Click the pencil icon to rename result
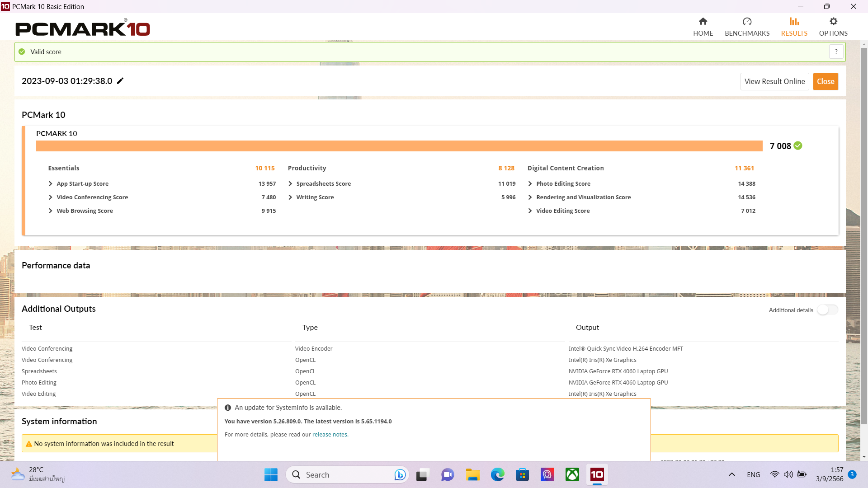The width and height of the screenshot is (868, 488). pyautogui.click(x=120, y=81)
